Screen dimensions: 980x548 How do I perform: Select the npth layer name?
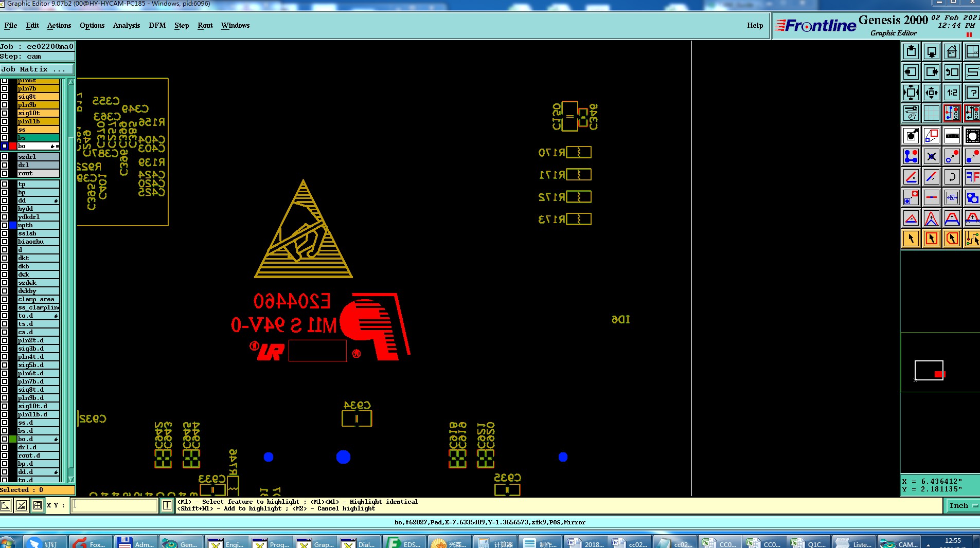pos(38,225)
